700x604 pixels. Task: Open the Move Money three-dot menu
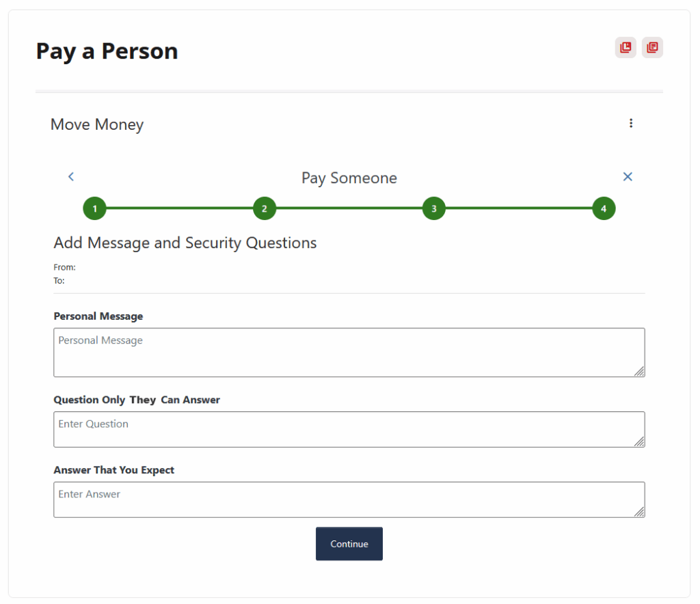point(631,123)
